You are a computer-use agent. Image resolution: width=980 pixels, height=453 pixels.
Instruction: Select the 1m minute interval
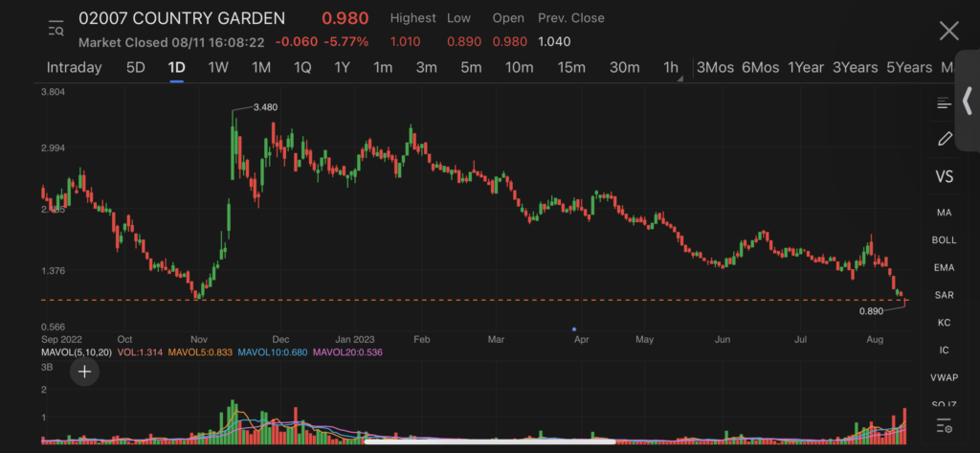point(383,68)
